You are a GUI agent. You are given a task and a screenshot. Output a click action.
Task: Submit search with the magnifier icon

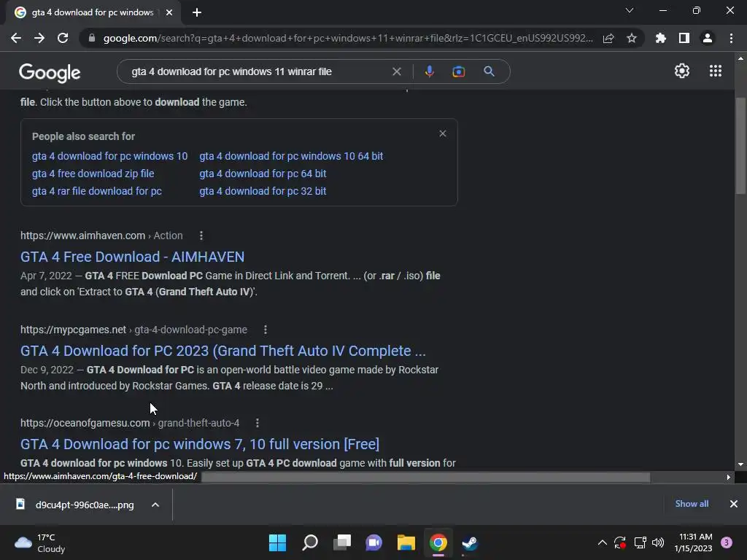coord(489,71)
